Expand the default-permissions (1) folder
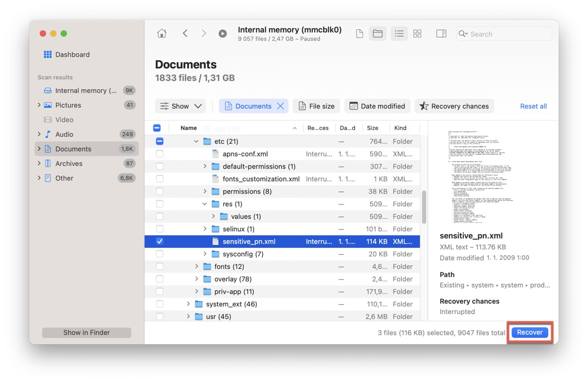588x383 pixels. point(205,166)
